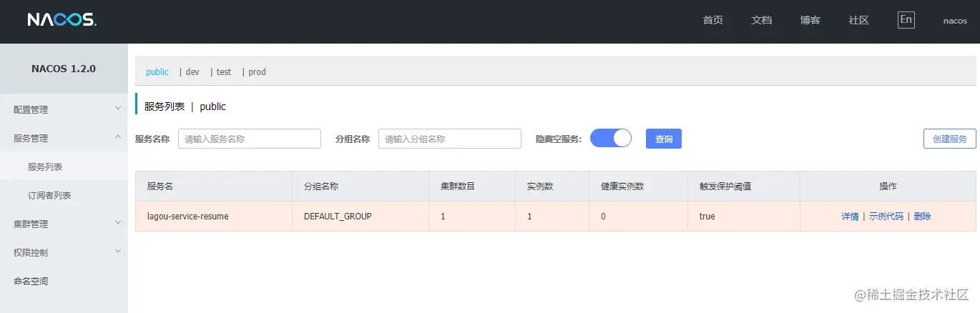Open 服务列表 in the sidebar
The image size is (980, 313).
[x=45, y=167]
